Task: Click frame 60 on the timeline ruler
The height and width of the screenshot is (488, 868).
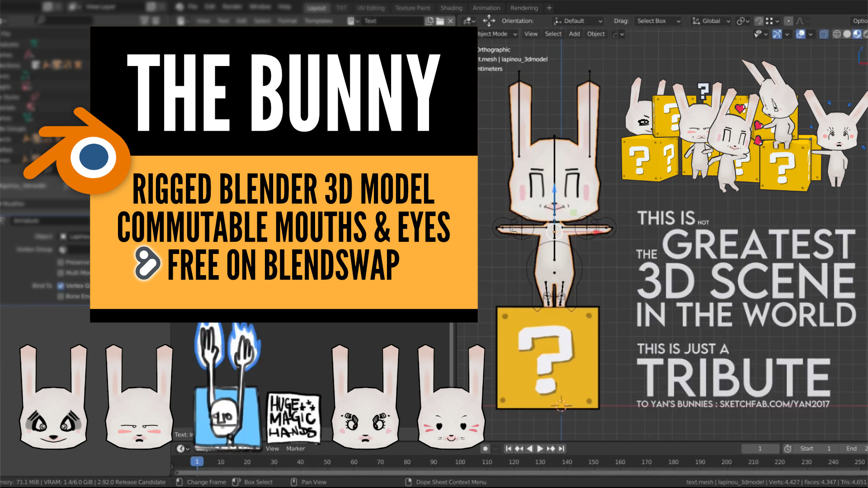Action: click(x=354, y=462)
